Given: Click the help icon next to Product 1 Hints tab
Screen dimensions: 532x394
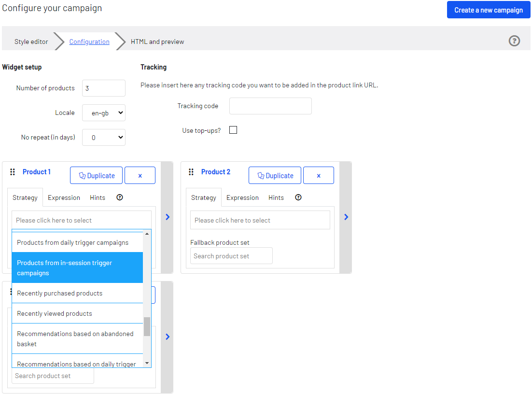Looking at the screenshot, I should pyautogui.click(x=119, y=197).
